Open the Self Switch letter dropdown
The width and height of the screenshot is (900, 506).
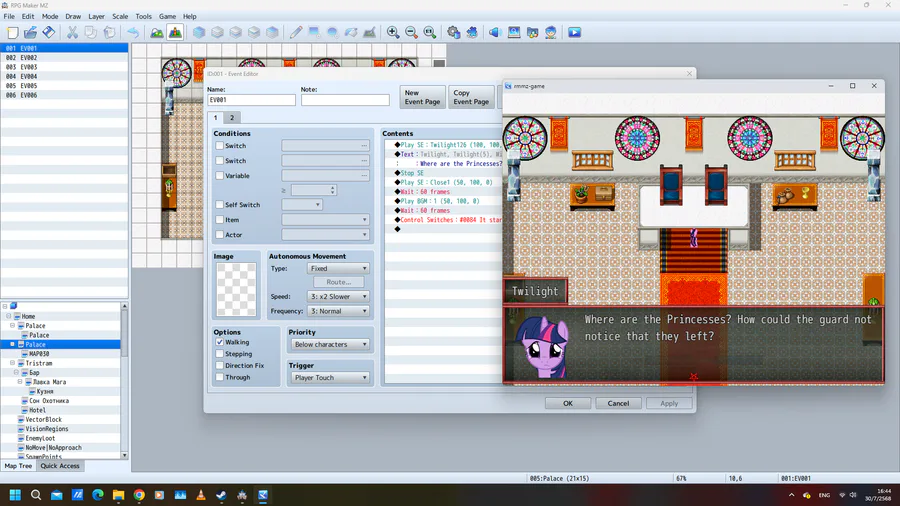pos(302,205)
